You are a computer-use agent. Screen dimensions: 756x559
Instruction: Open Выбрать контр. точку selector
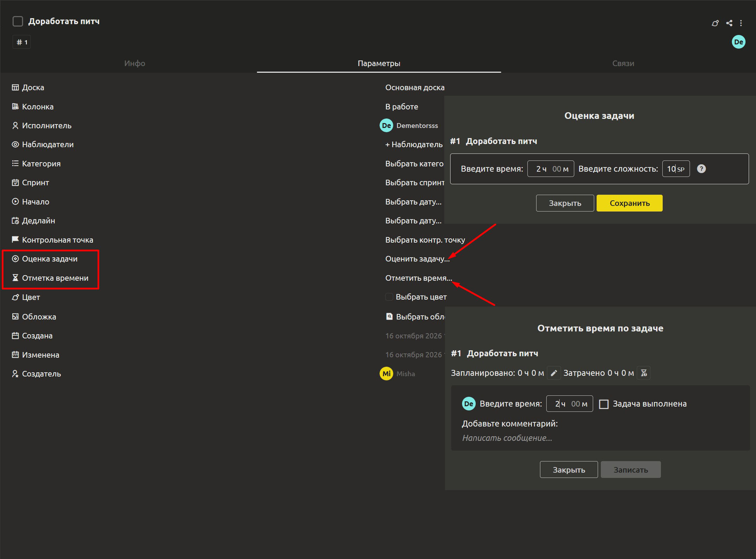click(425, 240)
